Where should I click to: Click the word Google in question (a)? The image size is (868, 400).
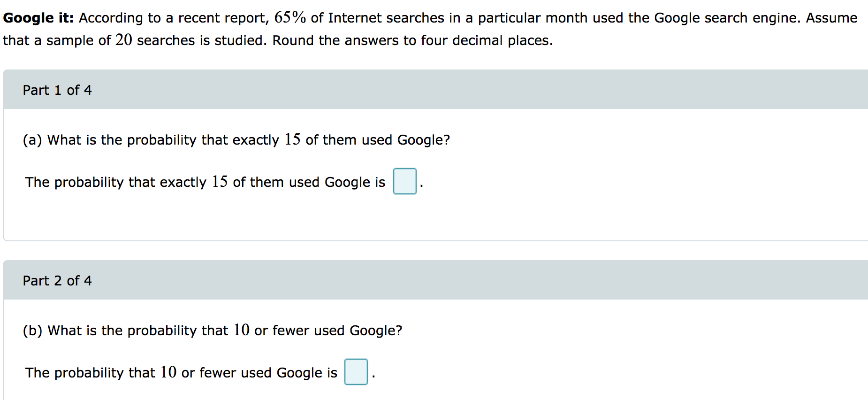coord(422,139)
